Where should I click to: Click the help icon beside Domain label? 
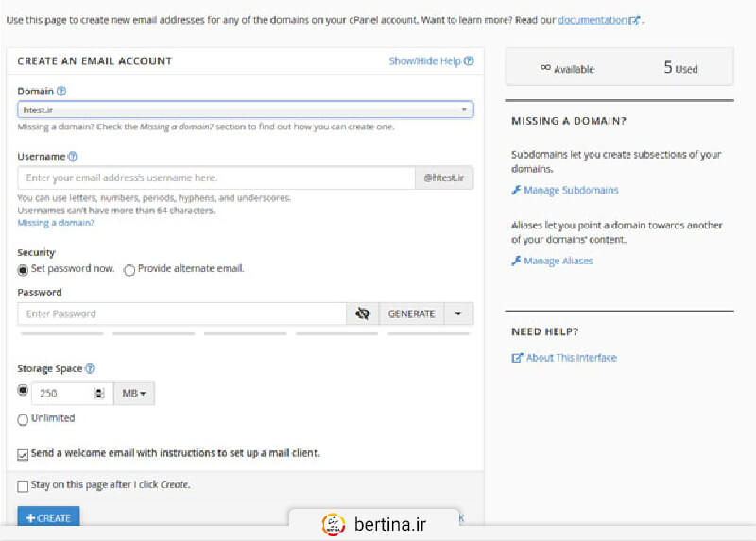[x=61, y=92]
